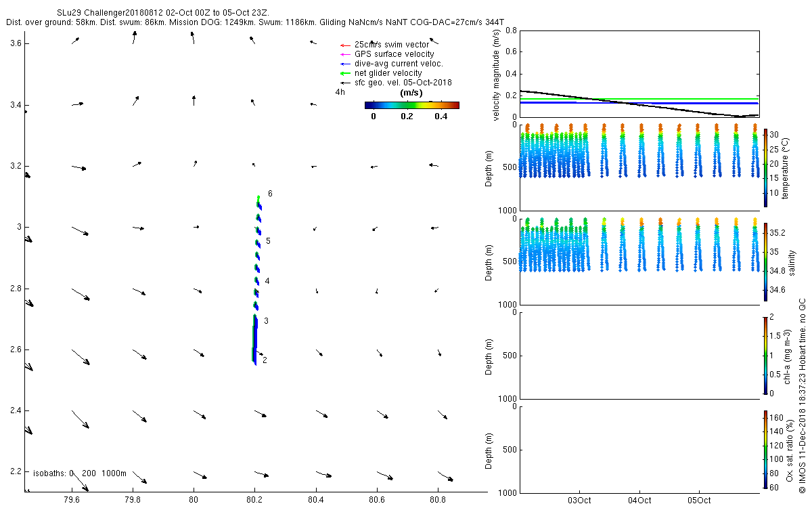
Task: Click the temperature colorbar scale
Action: 766,167
